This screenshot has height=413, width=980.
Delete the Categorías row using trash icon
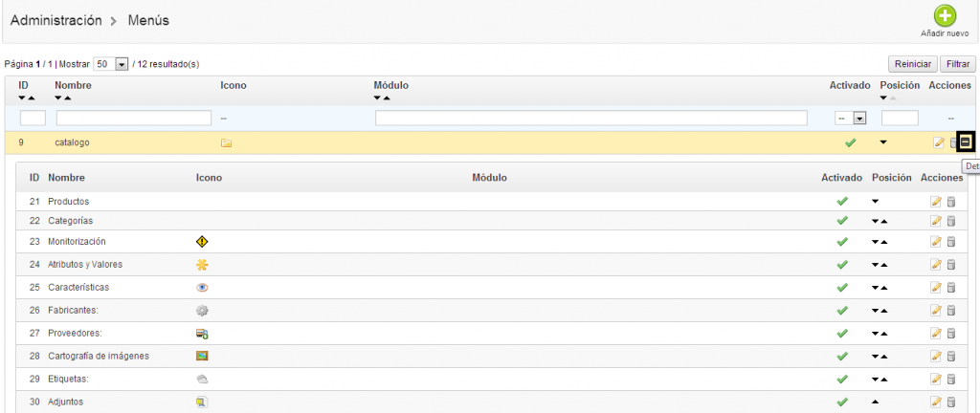click(951, 221)
